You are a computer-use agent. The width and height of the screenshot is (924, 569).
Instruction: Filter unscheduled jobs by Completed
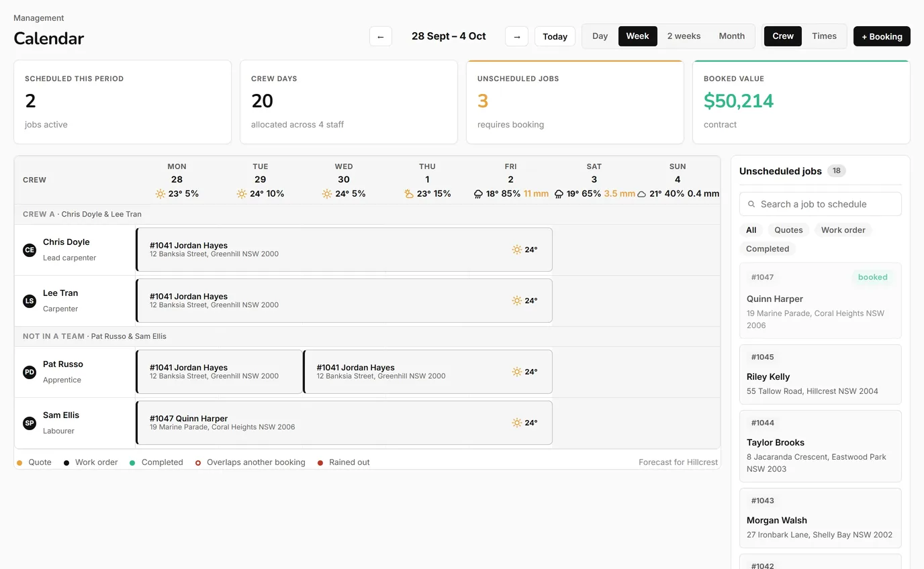(768, 249)
